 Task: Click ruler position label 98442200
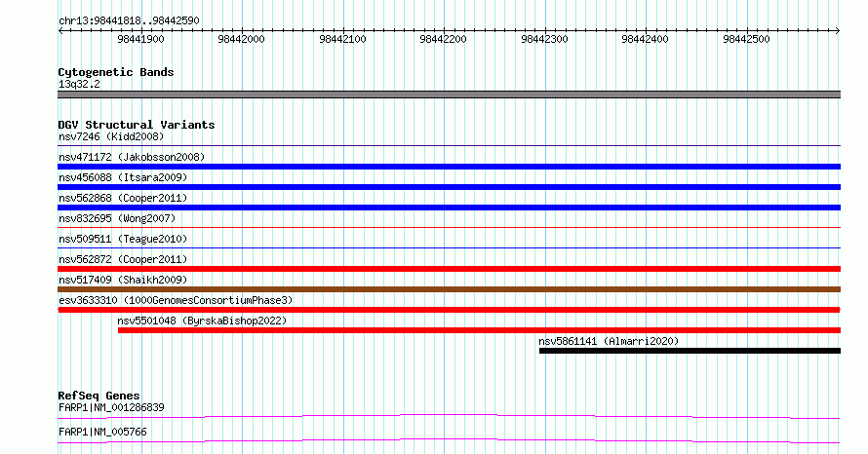[444, 39]
